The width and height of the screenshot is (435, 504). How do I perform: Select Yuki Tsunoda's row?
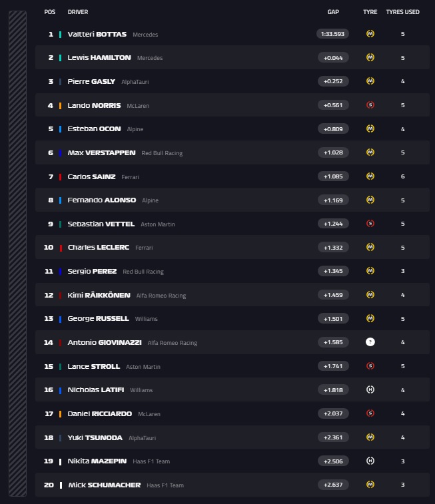click(232, 437)
